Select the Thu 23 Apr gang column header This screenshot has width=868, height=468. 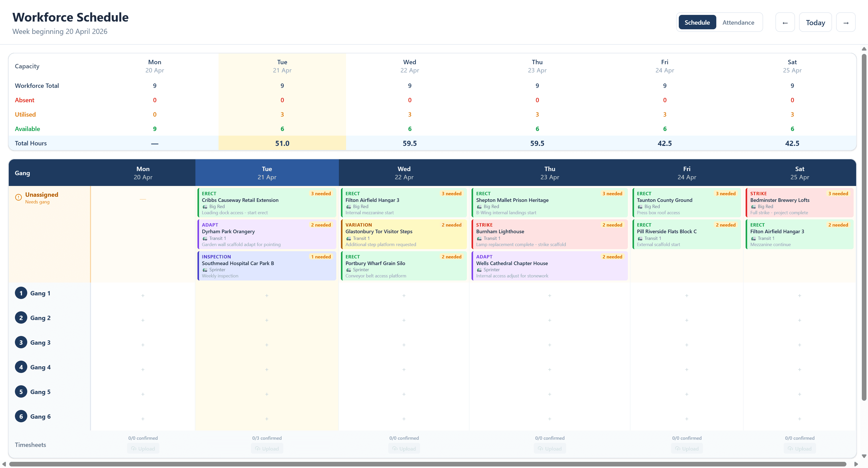(x=550, y=173)
